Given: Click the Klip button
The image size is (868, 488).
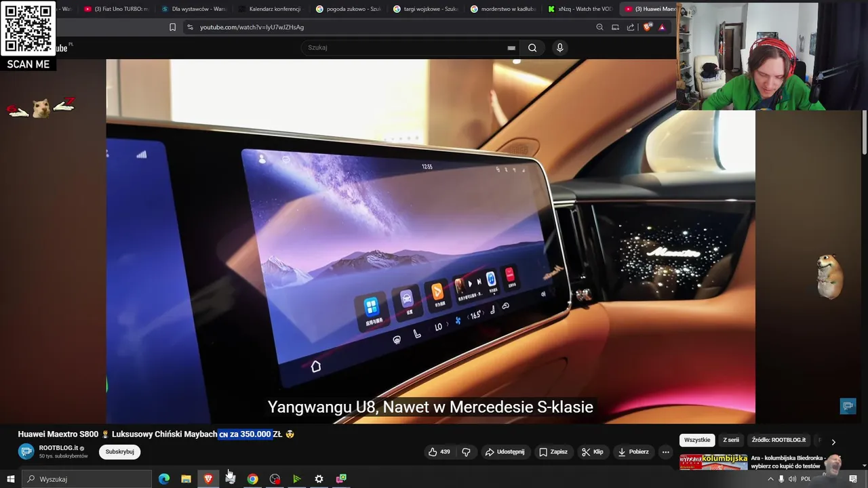Looking at the screenshot, I should pos(593,452).
